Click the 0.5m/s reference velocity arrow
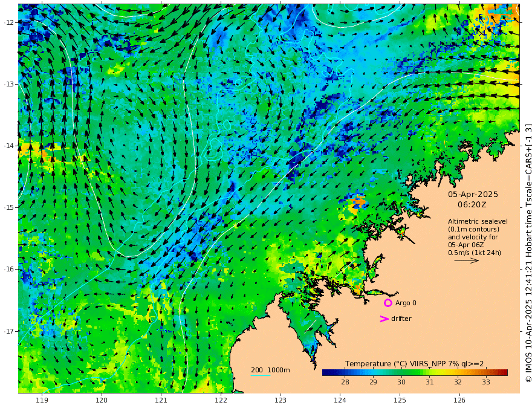 [467, 261]
